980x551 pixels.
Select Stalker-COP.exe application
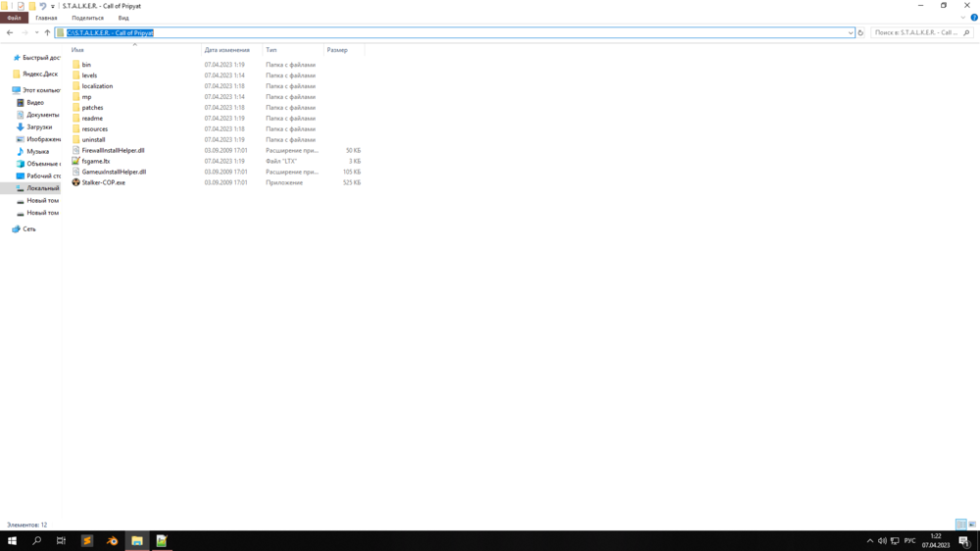103,182
